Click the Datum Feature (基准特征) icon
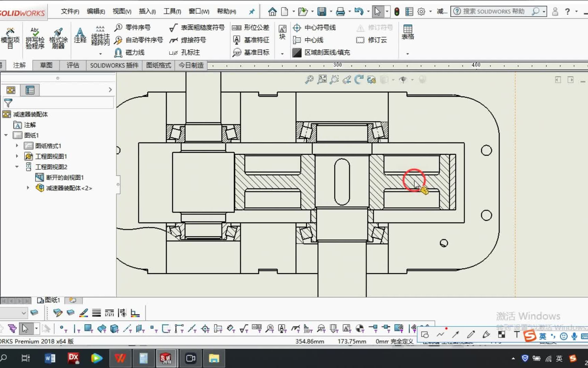 pyautogui.click(x=237, y=40)
